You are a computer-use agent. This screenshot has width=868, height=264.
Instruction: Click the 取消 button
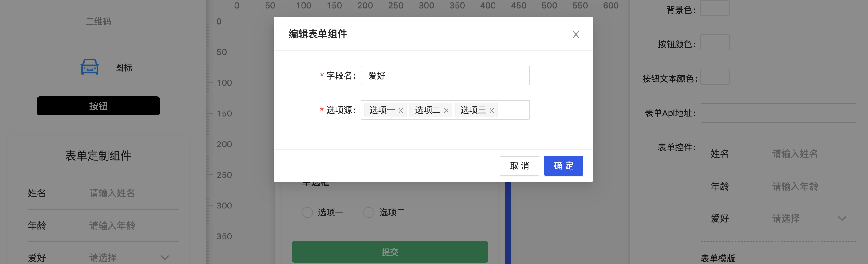coord(519,166)
